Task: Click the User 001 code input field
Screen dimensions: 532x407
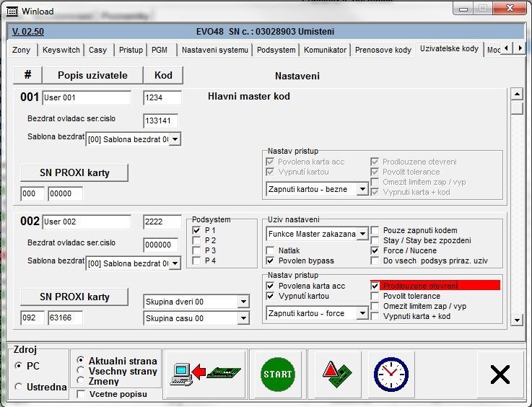Action: click(x=162, y=97)
